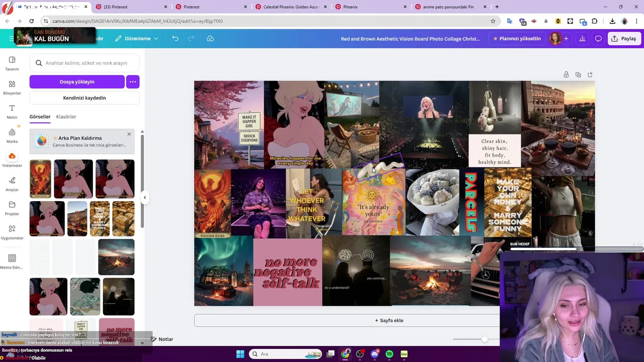Open Chrome downloads icon

pos(612,21)
